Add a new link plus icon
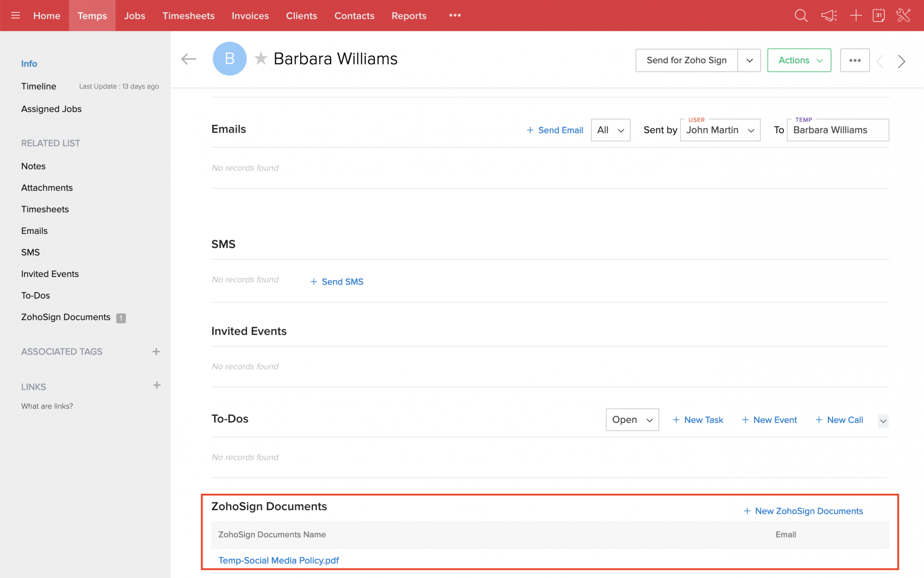Screen dimensions: 924x578 (x=157, y=385)
